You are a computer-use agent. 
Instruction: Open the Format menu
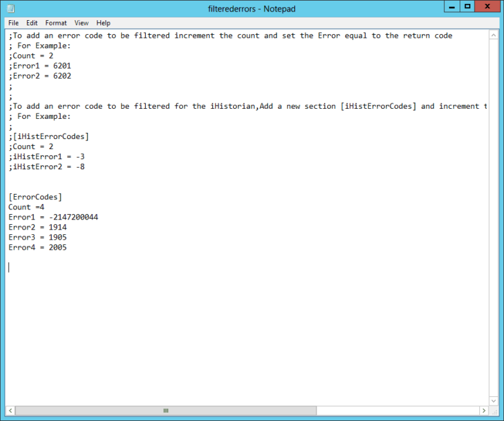coord(56,23)
